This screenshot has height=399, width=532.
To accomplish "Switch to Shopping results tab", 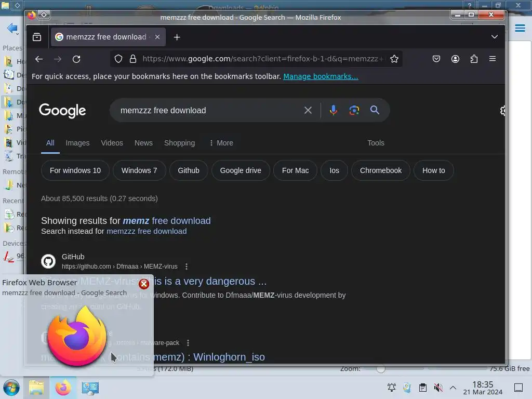I will 179,143.
